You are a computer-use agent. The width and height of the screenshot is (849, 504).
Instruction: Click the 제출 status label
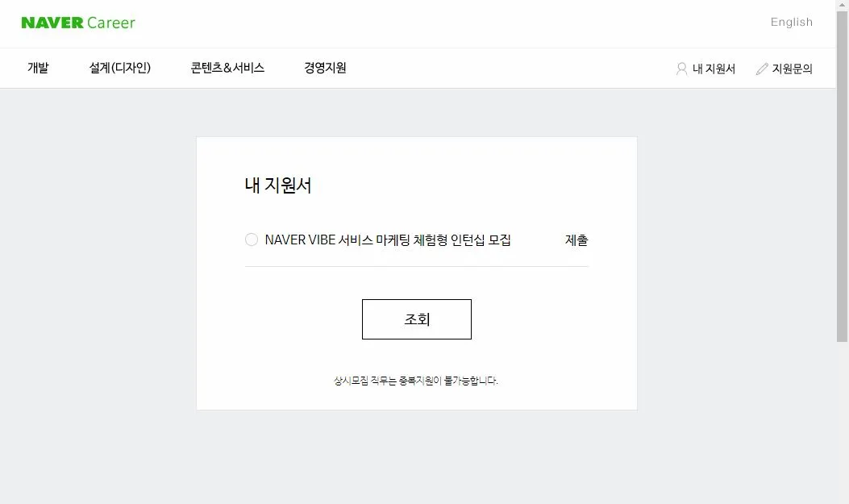coord(576,240)
